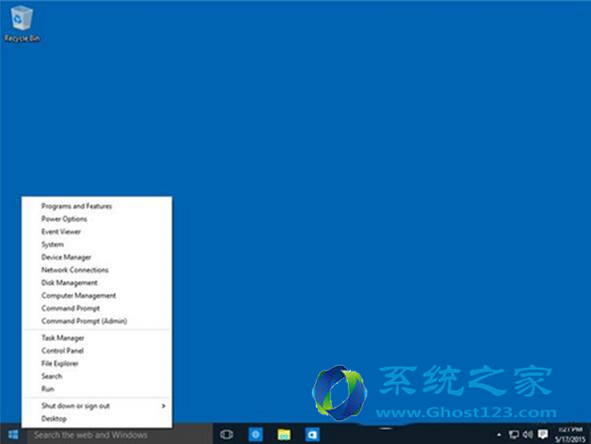The height and width of the screenshot is (444, 591).
Task: Show hidden system tray icons
Action: 499,435
